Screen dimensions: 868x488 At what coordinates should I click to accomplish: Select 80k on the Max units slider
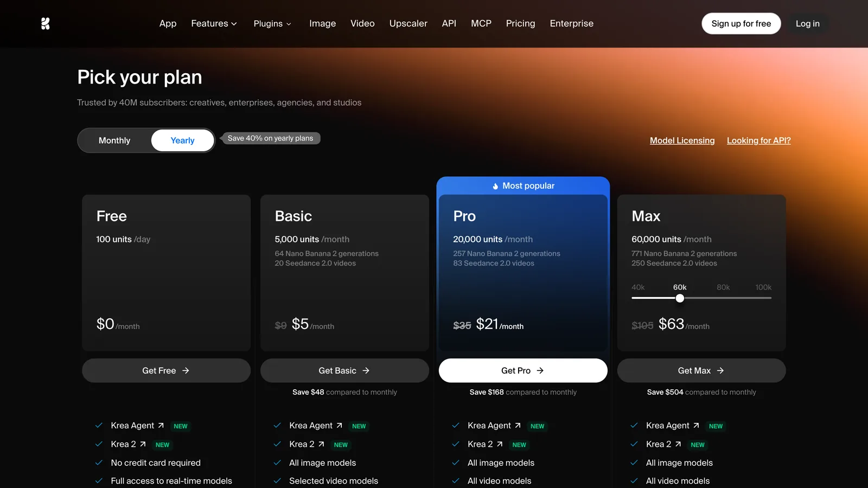point(723,287)
